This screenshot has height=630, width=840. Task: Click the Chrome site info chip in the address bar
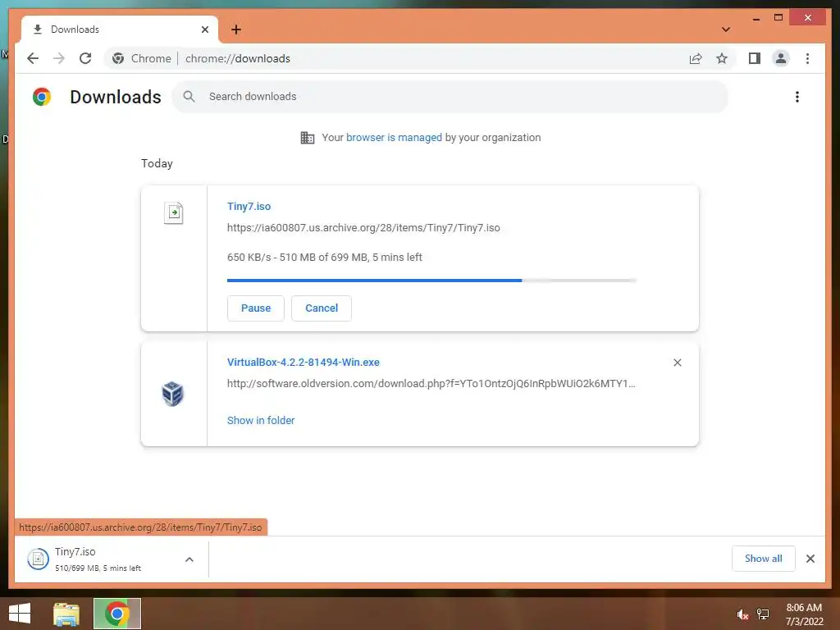[142, 58]
